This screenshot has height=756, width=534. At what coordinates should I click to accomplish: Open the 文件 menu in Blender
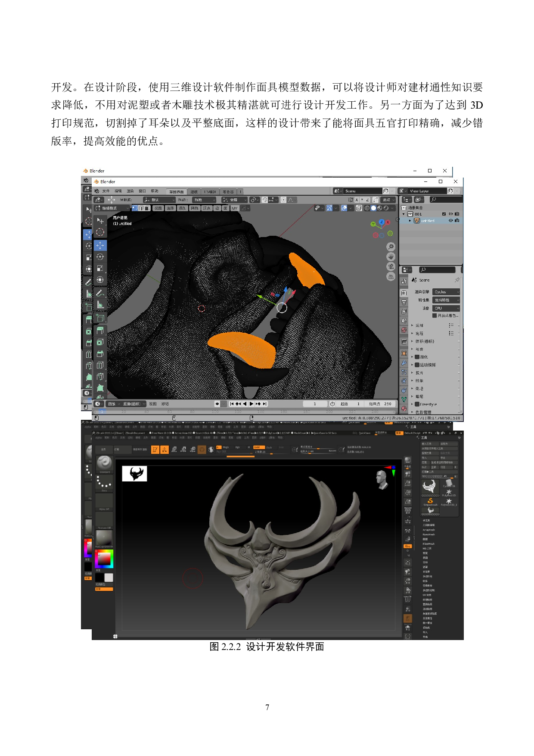tap(106, 191)
